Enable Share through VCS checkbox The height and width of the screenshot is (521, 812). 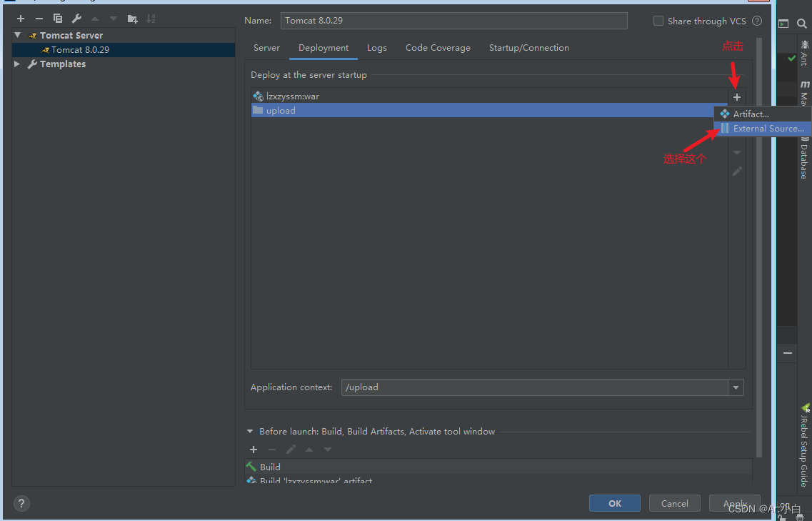[658, 21]
